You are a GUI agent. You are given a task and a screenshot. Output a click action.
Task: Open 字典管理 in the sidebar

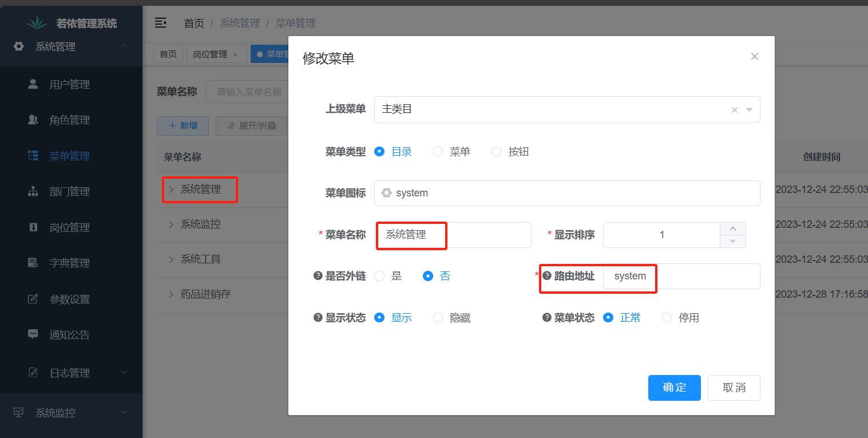click(70, 263)
